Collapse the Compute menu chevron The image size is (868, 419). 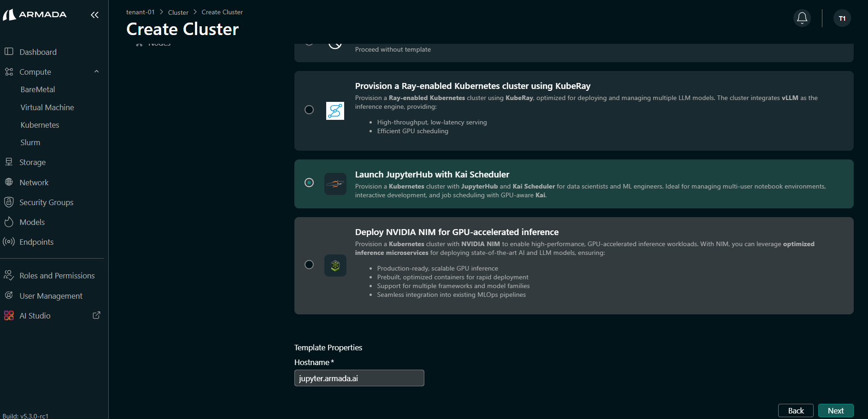click(96, 71)
